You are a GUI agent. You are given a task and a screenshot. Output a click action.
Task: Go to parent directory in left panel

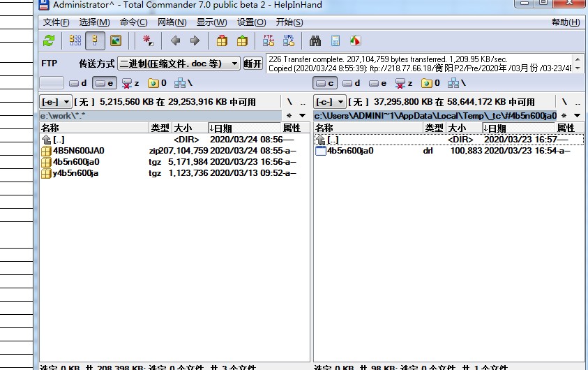(x=303, y=102)
